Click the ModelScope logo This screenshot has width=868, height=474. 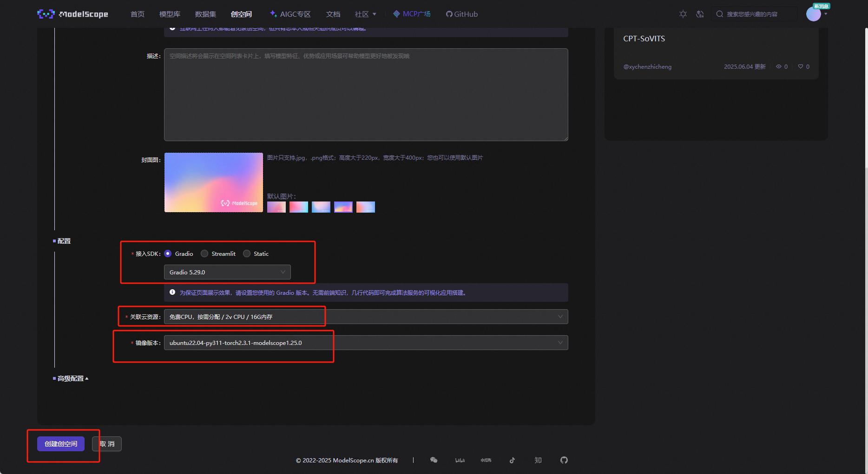pos(72,14)
